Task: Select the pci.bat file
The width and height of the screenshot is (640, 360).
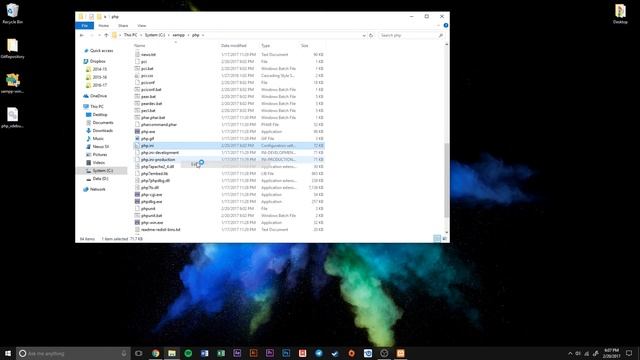Action: pyautogui.click(x=229, y=69)
